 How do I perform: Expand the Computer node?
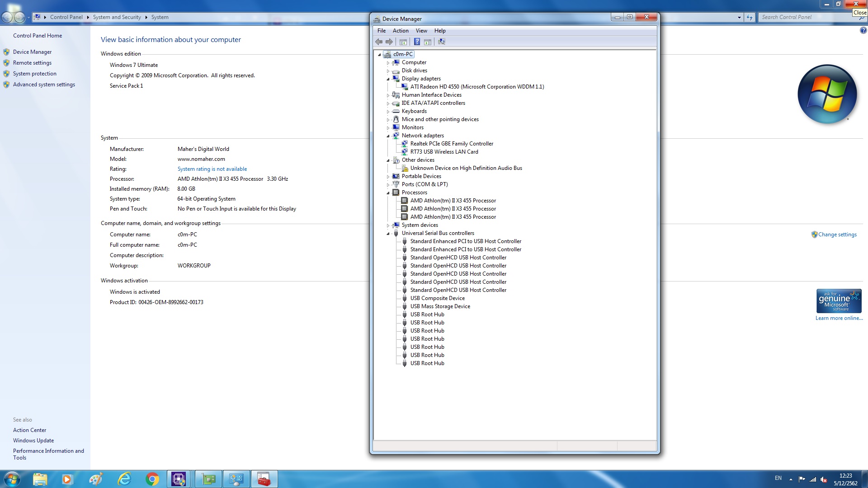point(388,63)
